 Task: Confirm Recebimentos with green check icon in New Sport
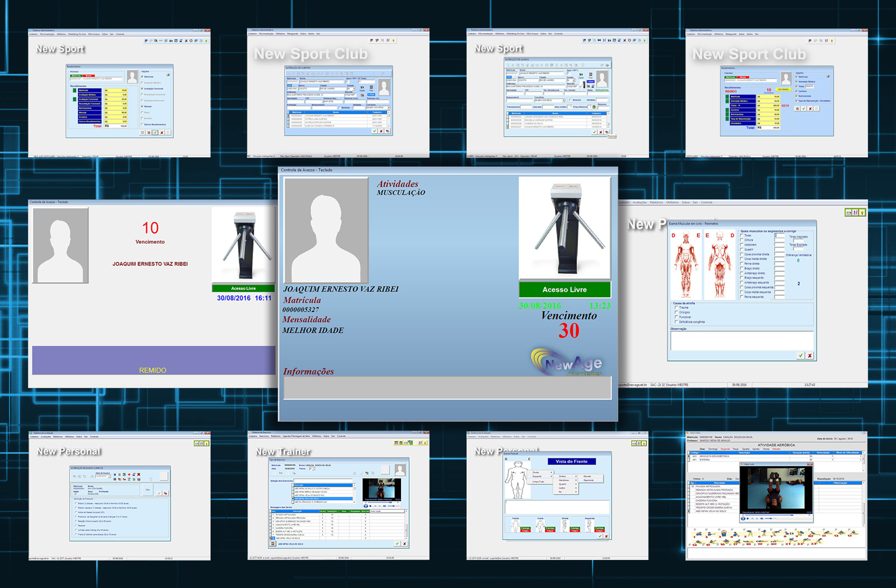pyautogui.click(x=155, y=132)
